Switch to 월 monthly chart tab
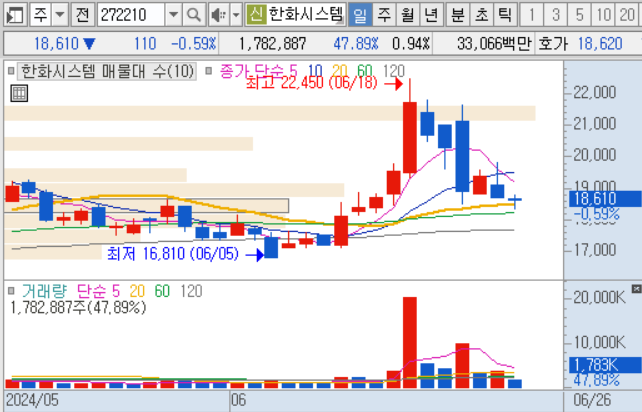This screenshot has width=642, height=412. pos(408,15)
